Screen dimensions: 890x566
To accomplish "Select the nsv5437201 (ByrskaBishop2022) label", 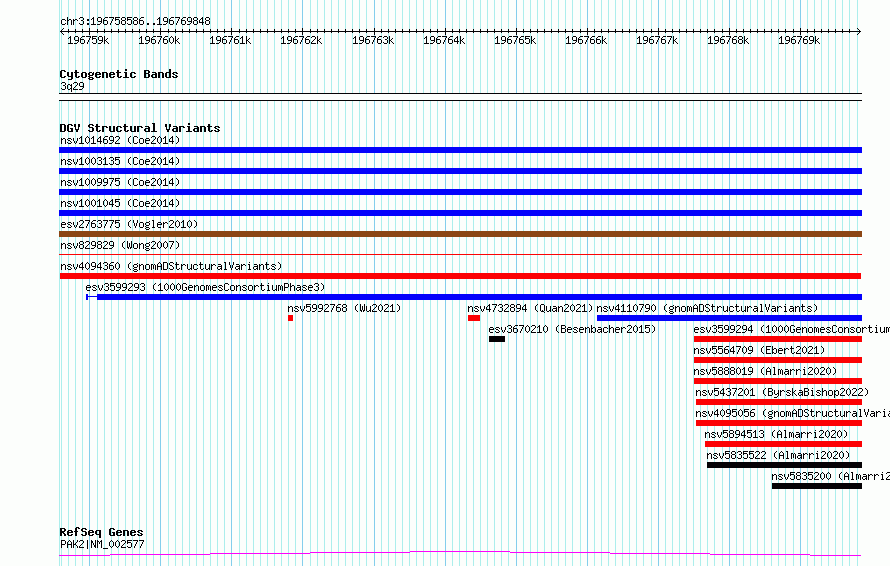I will [x=782, y=392].
